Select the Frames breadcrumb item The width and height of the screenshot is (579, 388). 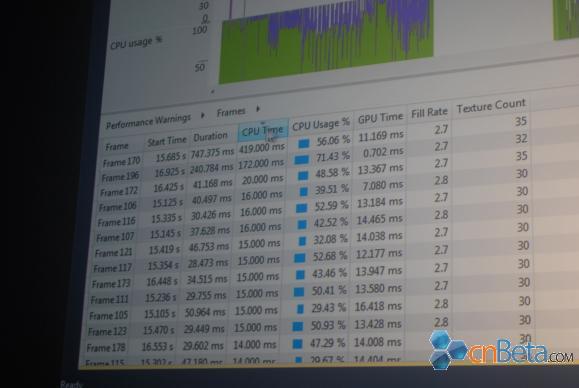[x=231, y=112]
